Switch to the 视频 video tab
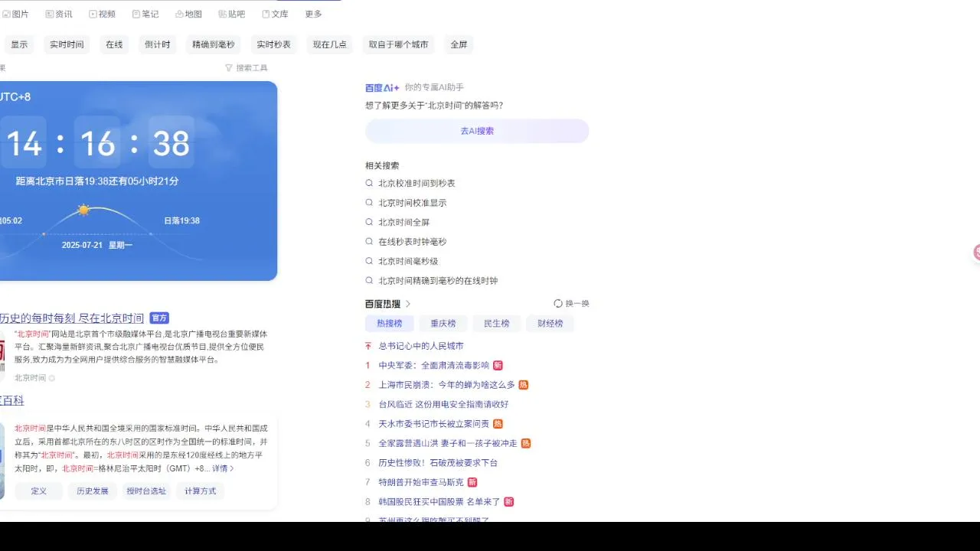This screenshot has height=551, width=980. (x=103, y=14)
